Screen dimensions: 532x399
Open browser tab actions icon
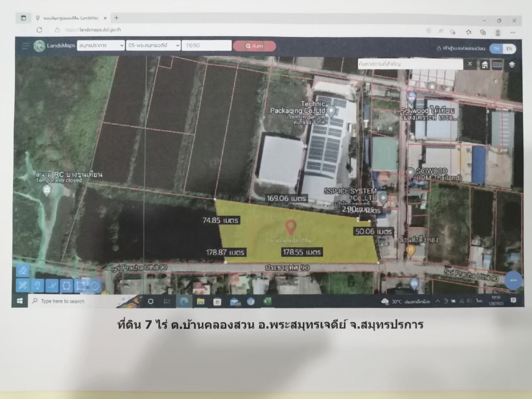tap(23, 18)
